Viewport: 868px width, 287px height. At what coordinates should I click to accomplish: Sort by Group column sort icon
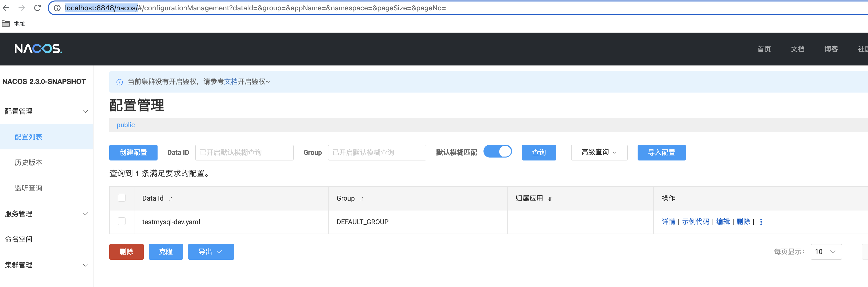(362, 199)
